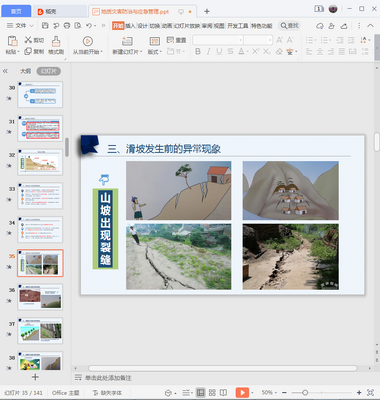Switch to the 大纲 (Outline) panel tab
Screen dimensions: 380x400
click(x=25, y=71)
